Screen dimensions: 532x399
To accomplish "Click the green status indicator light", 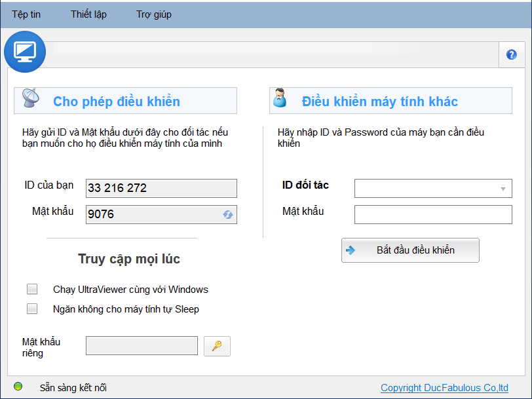I will coord(18,387).
